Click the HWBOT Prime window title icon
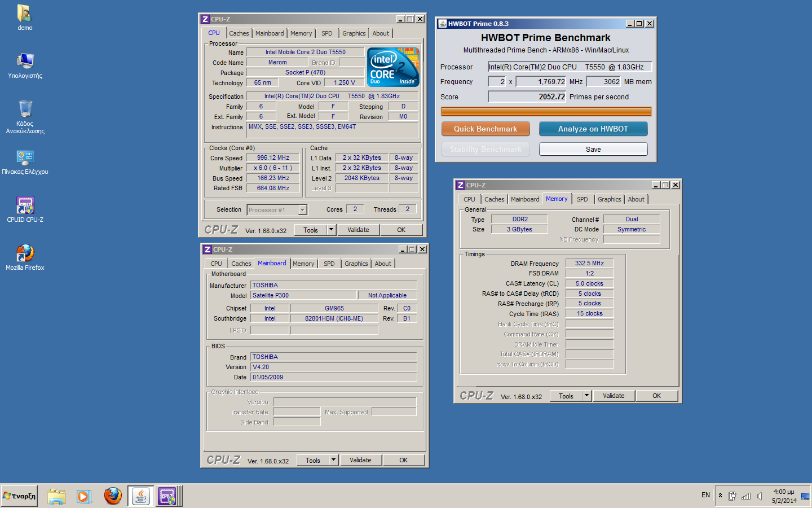812x508 pixels. [x=443, y=24]
